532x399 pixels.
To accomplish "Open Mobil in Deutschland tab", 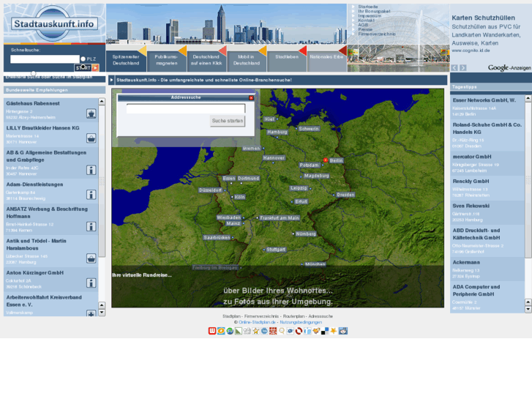I will click(247, 60).
